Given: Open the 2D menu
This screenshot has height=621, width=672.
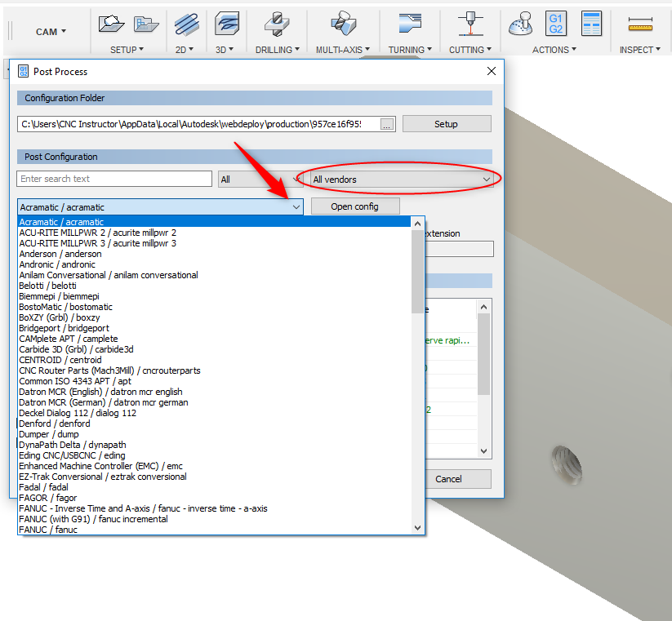Looking at the screenshot, I should coord(185,50).
